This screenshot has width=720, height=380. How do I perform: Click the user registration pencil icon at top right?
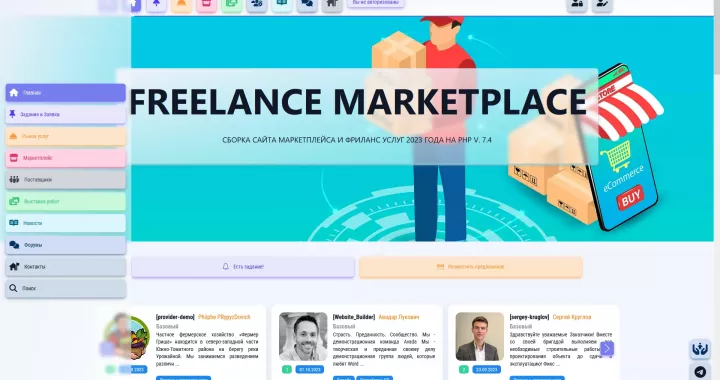[602, 5]
